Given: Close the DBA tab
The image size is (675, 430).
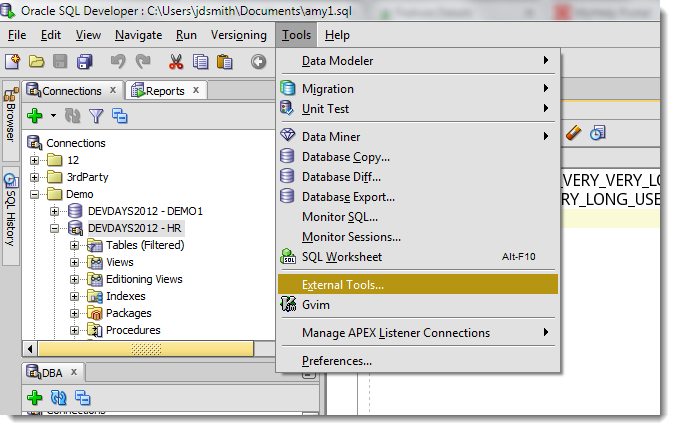Looking at the screenshot, I should point(74,372).
